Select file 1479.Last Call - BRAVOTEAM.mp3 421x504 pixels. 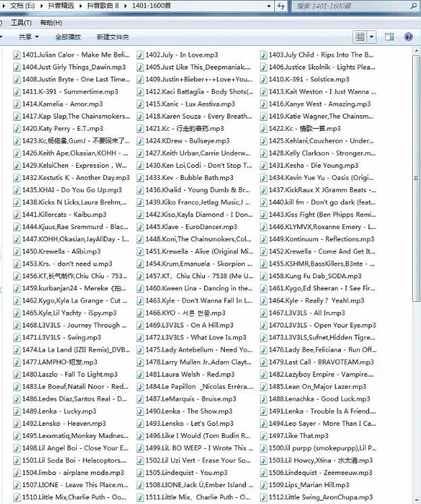[317, 363]
